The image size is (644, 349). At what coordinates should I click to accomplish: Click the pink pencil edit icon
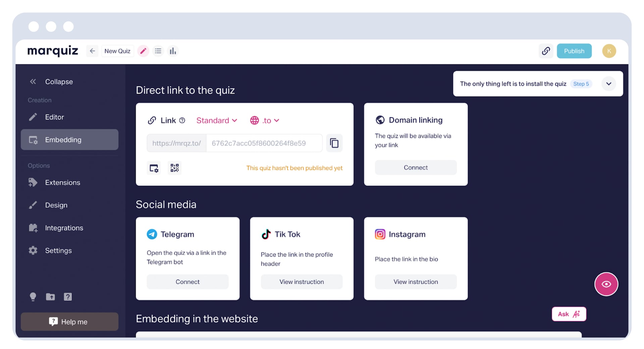(x=143, y=51)
